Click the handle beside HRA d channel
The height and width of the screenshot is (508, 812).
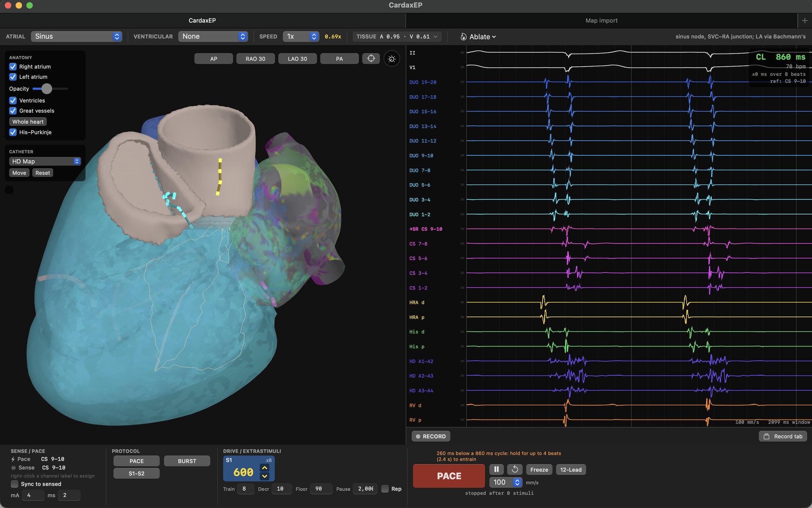pyautogui.click(x=462, y=302)
